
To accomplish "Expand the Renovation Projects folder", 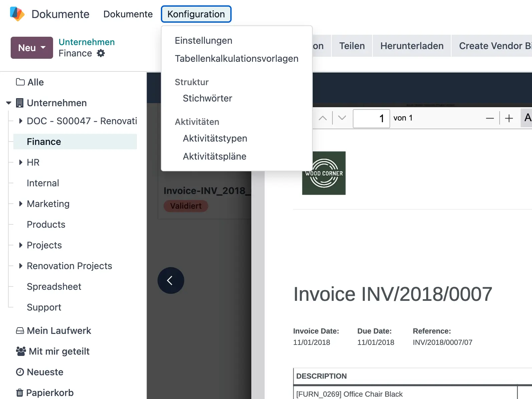I will (x=21, y=266).
